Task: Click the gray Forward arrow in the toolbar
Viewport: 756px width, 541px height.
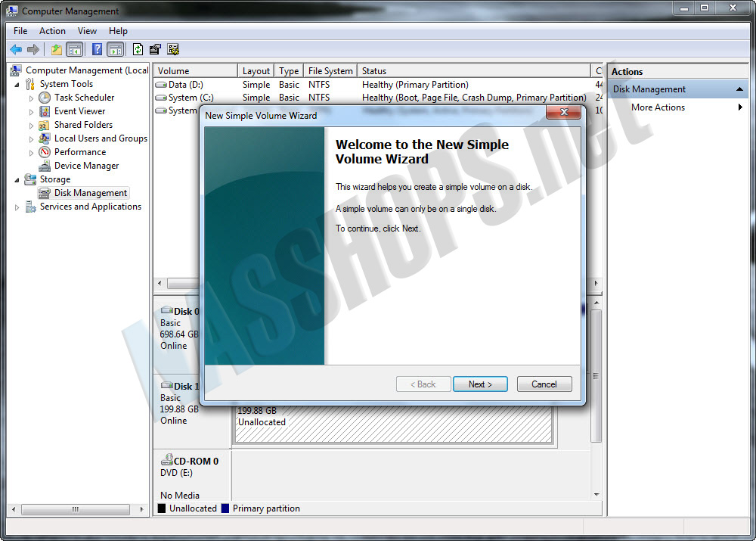Action: (33, 49)
